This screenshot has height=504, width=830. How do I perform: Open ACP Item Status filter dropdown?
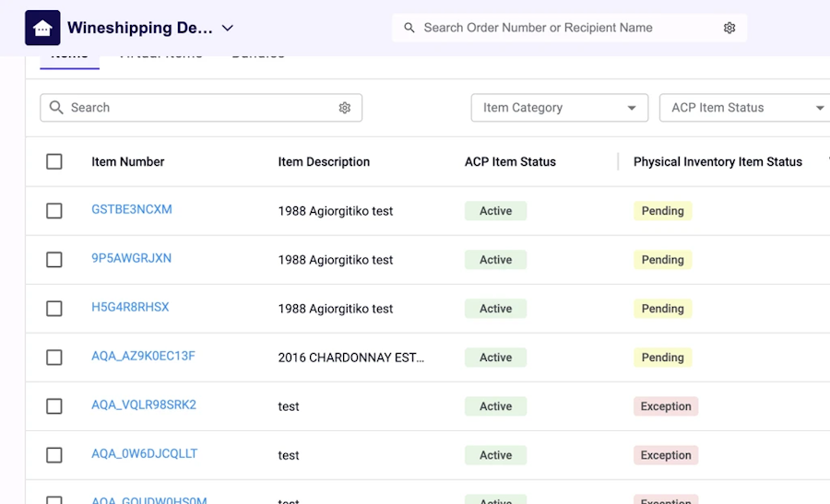point(745,108)
